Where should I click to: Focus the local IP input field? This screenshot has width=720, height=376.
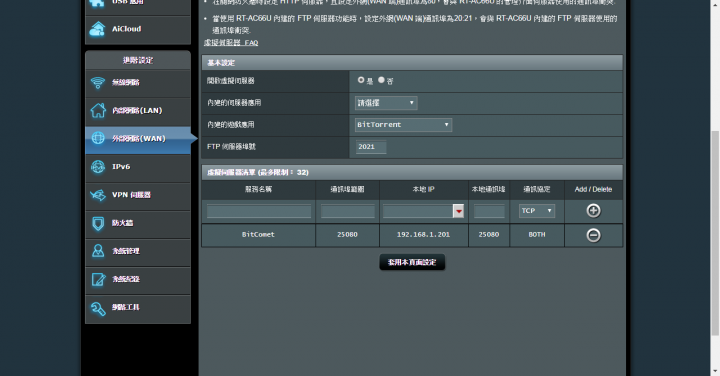[418, 211]
